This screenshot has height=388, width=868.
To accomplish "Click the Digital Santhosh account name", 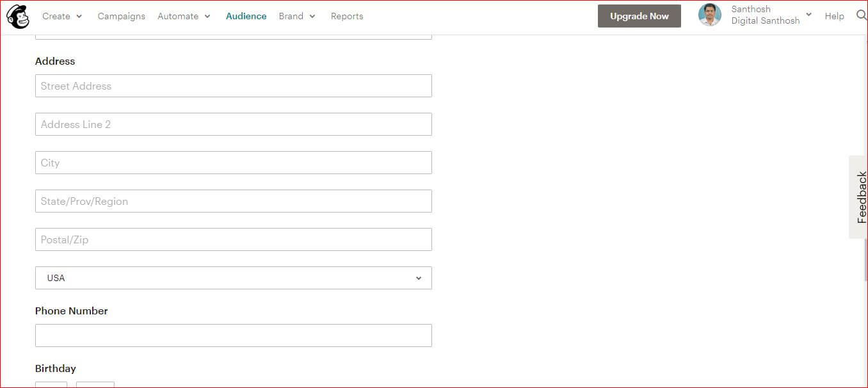I will click(x=766, y=20).
